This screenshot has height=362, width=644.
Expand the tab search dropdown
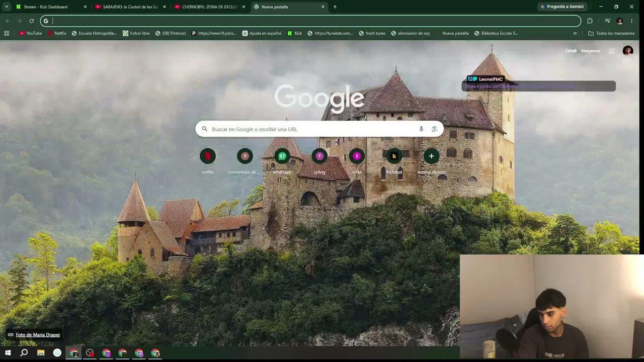tap(7, 7)
